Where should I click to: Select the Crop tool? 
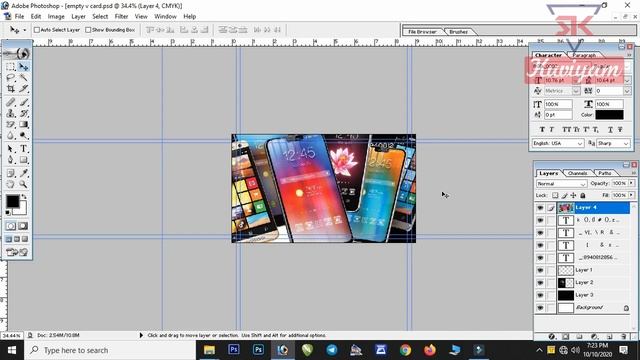click(11, 89)
